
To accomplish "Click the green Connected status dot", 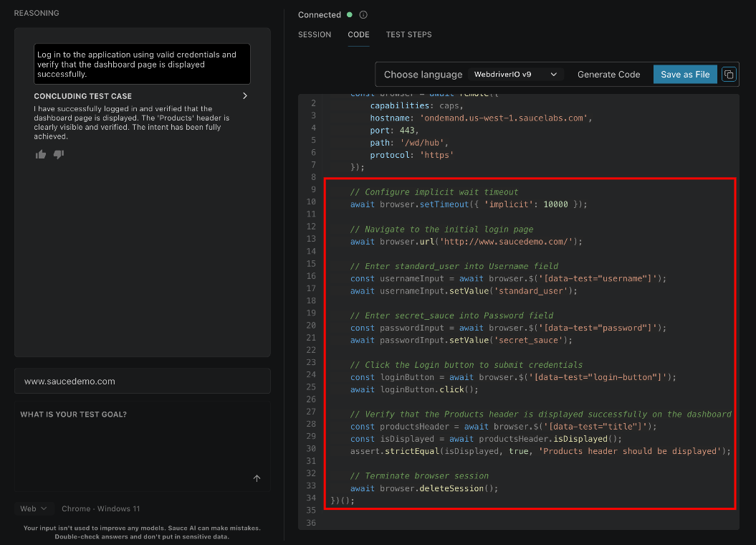I will tap(350, 15).
